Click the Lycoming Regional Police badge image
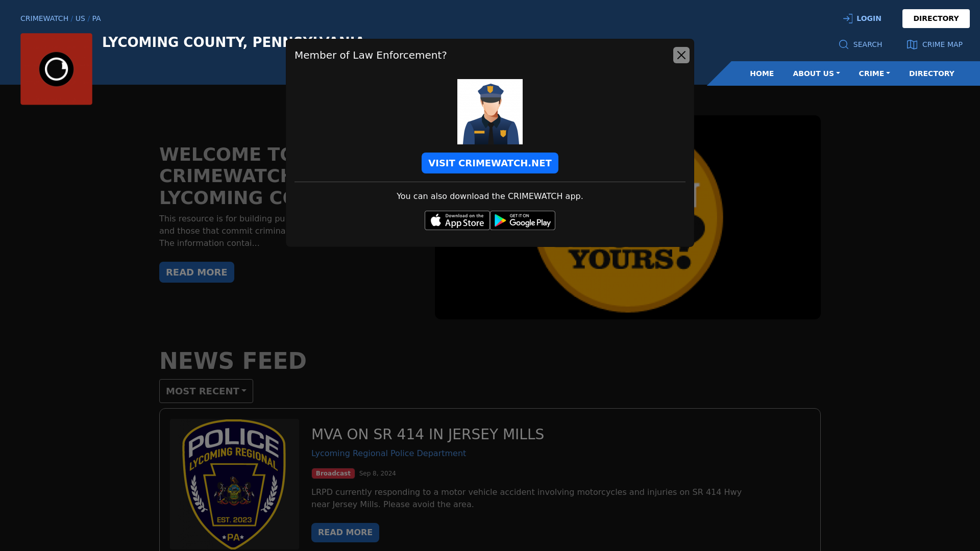This screenshot has height=551, width=980. pos(234,484)
